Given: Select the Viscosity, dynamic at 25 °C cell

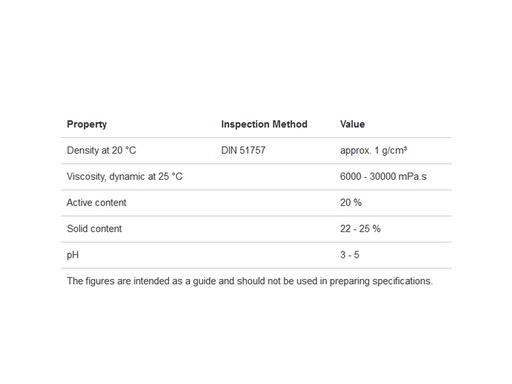Looking at the screenshot, I should [x=124, y=176].
